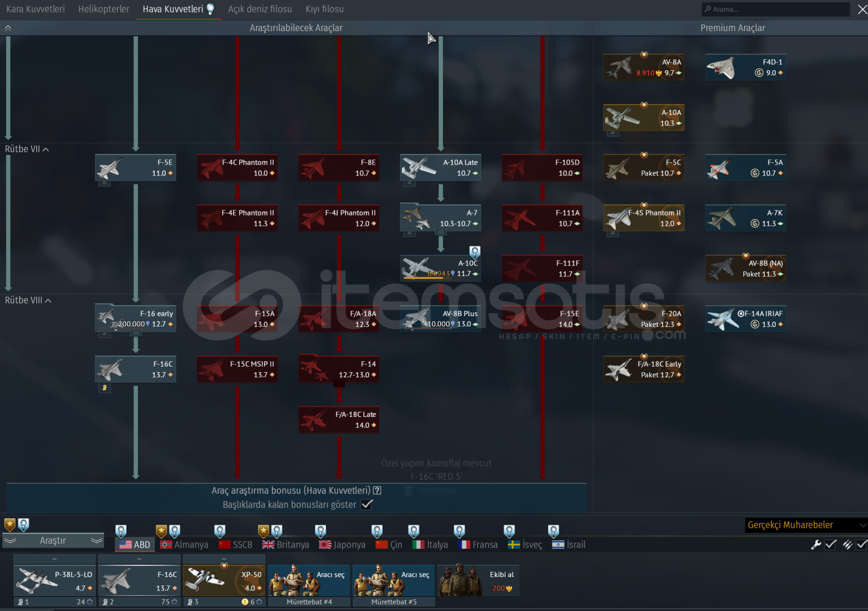
Task: Expand the F-14 aircraft group card
Action: pyautogui.click(x=339, y=369)
